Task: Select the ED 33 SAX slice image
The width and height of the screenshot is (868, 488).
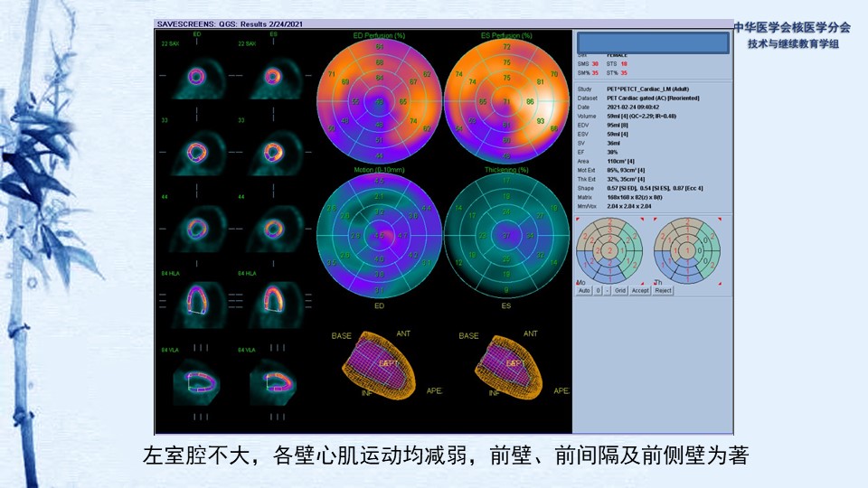Action: pyautogui.click(x=196, y=152)
